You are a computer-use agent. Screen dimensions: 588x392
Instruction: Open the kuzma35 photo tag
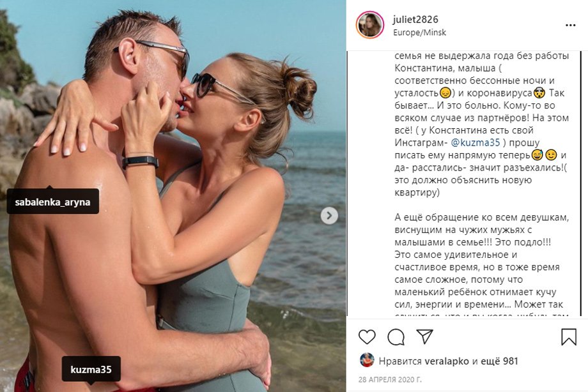click(91, 370)
